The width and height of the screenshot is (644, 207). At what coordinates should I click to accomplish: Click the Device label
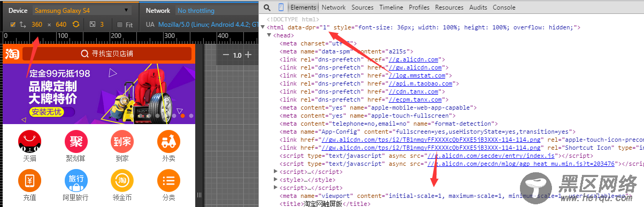click(x=18, y=11)
